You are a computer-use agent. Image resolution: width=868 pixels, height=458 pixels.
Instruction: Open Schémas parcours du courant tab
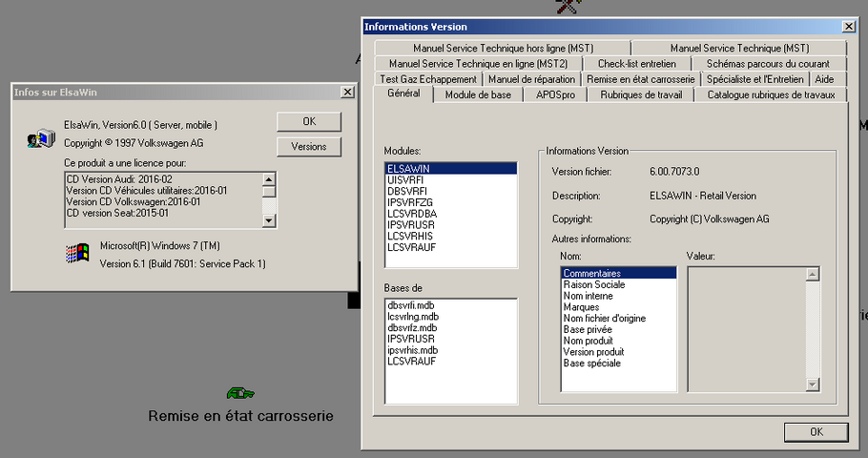[769, 64]
